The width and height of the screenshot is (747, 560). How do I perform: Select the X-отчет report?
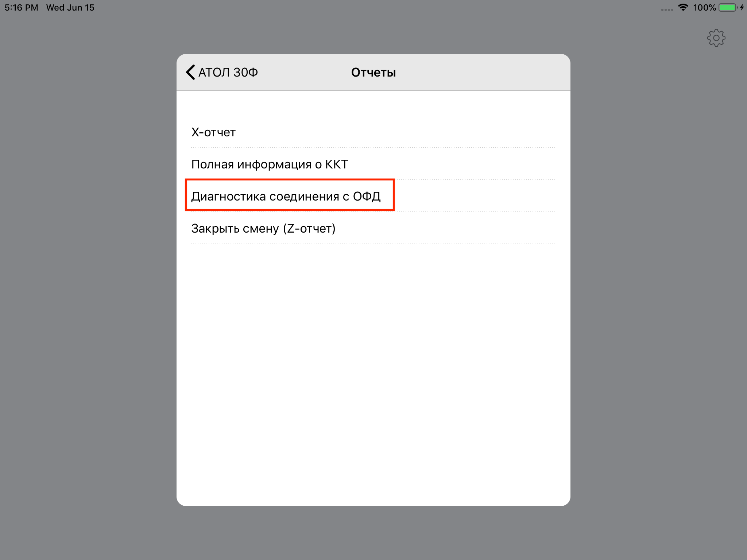[x=373, y=132]
